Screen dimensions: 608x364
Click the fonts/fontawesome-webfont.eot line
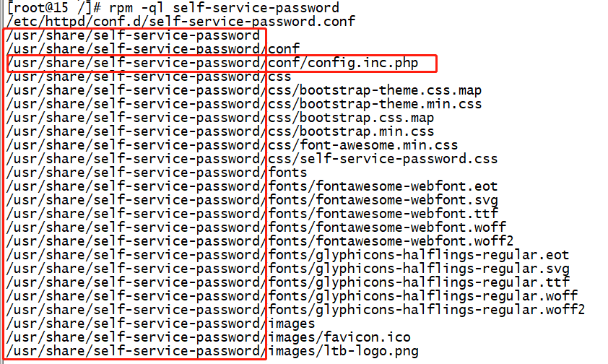[252, 186]
